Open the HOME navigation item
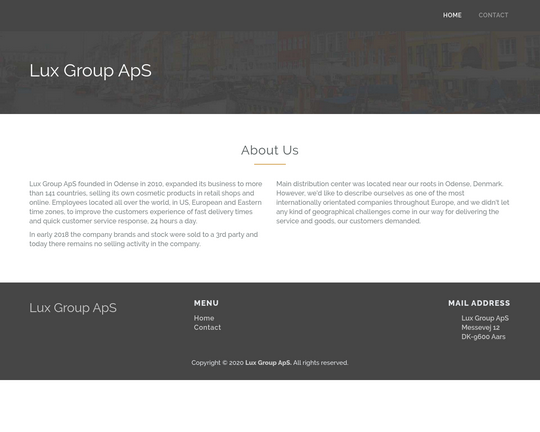Viewport: 540px width, 432px height. click(452, 15)
